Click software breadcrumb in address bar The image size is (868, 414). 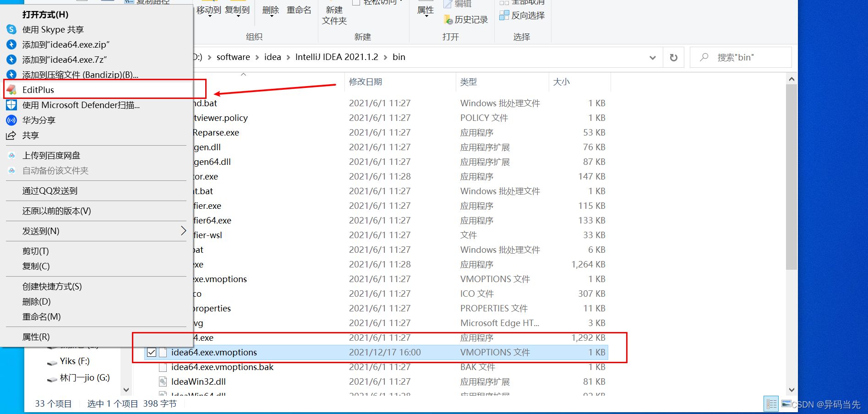point(233,57)
